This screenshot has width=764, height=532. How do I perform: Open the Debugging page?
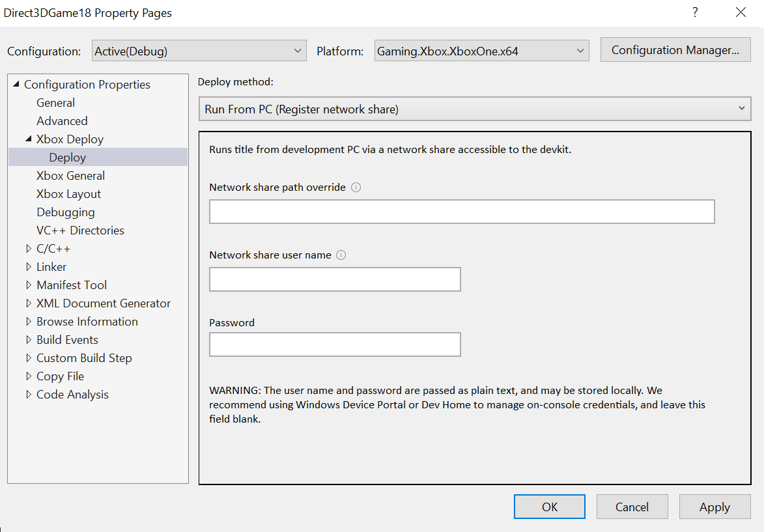(66, 212)
